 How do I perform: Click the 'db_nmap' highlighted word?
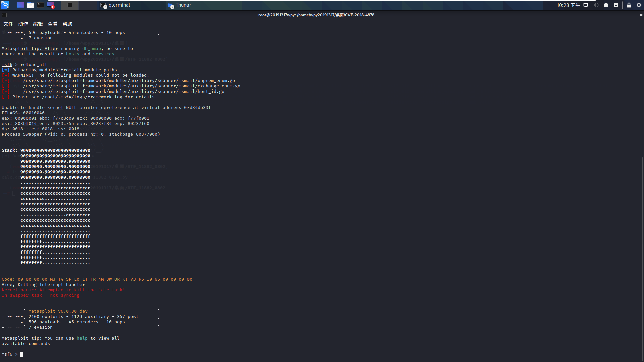(x=92, y=49)
